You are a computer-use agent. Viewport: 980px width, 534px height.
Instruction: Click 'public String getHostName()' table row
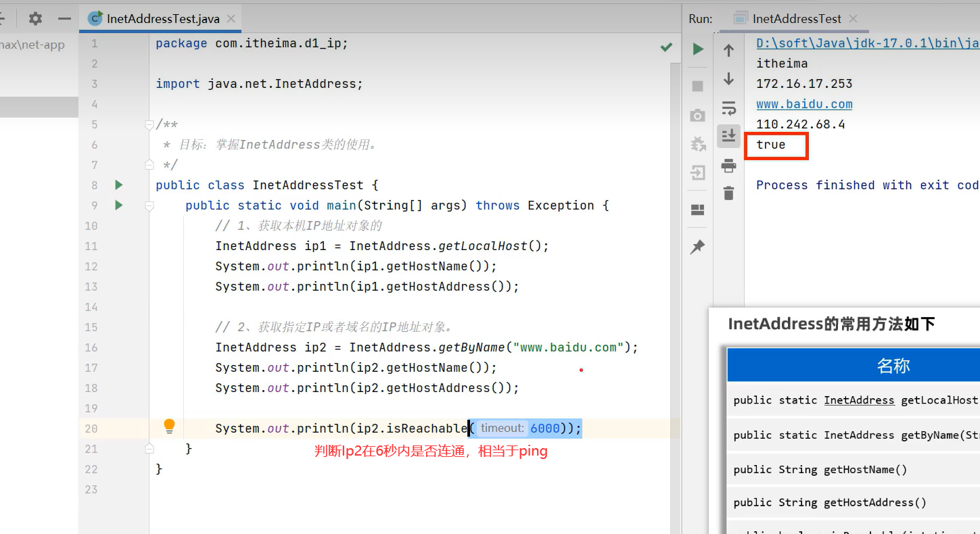[854, 469]
